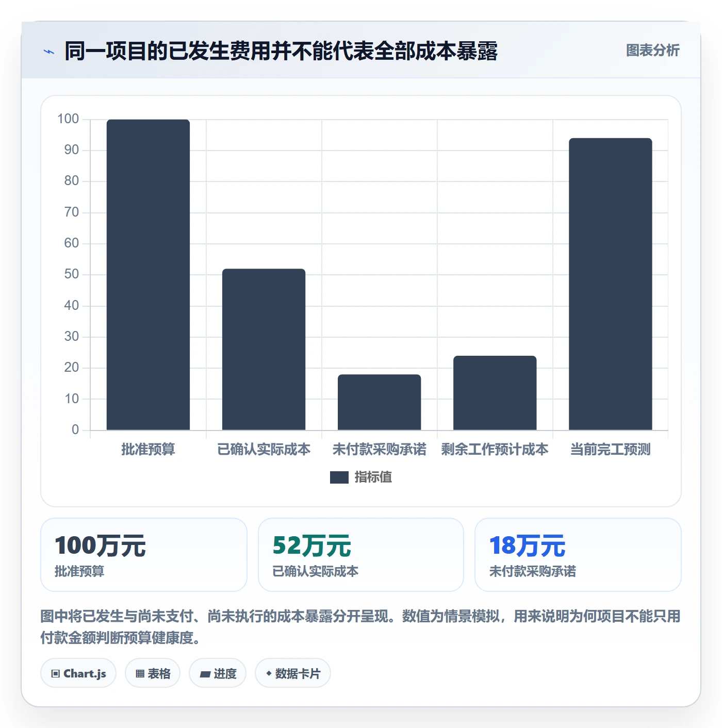Open the 52万元 已确认实际成本 card
This screenshot has width=722, height=728.
pos(361,555)
